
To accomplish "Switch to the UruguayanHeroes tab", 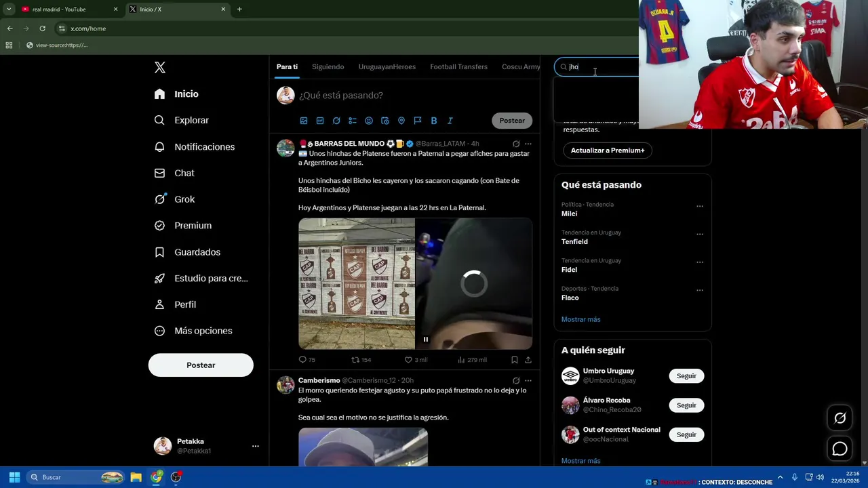I will 387,66.
